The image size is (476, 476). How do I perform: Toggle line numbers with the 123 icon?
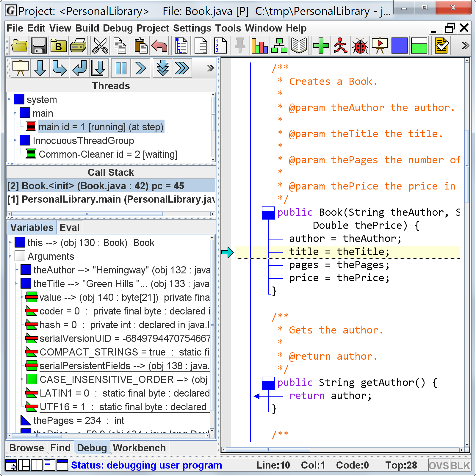[x=220, y=46]
